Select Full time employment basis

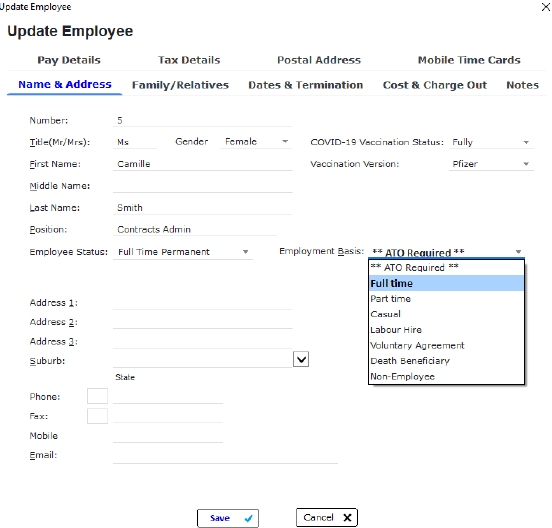(x=446, y=283)
